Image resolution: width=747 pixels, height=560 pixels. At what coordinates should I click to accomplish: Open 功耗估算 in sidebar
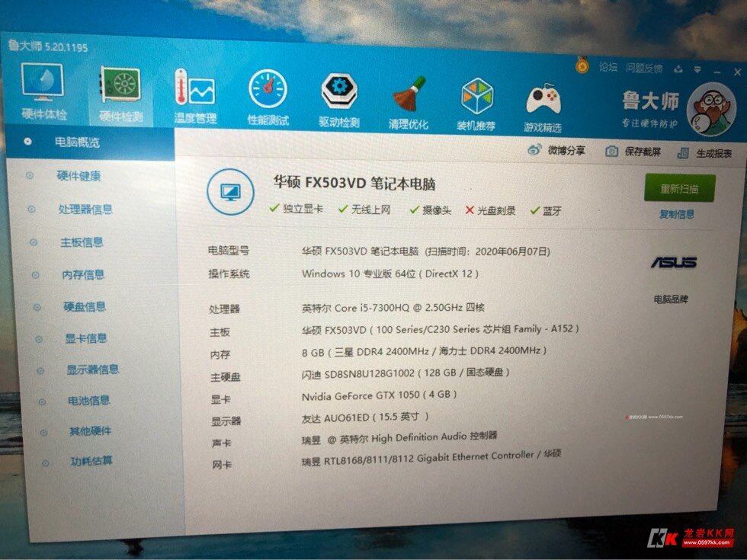coord(91,461)
